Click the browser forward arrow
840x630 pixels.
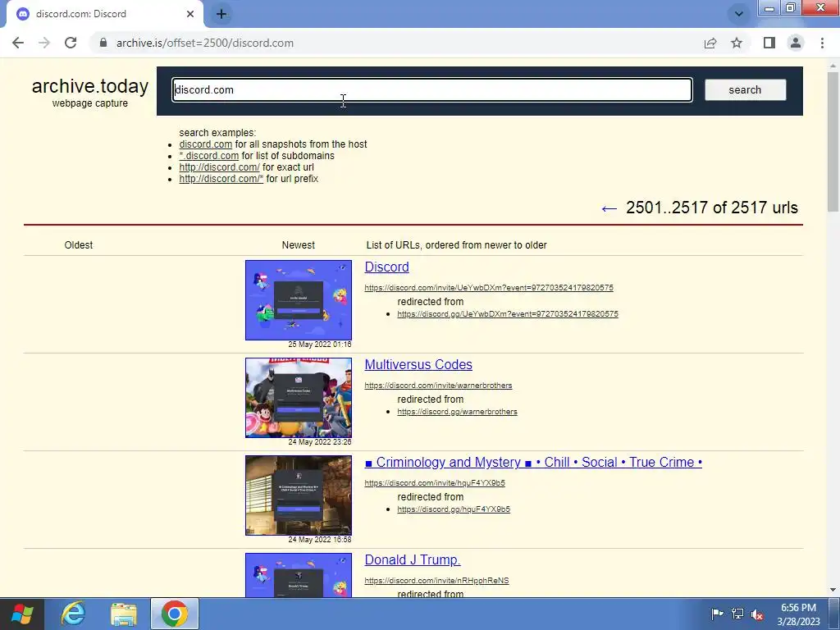[x=44, y=43]
